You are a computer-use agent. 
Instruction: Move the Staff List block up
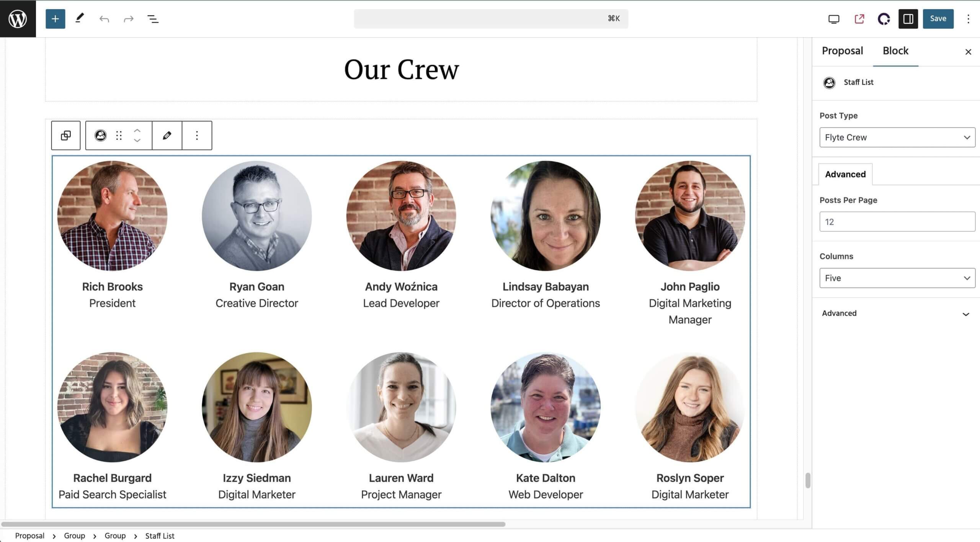[137, 131]
